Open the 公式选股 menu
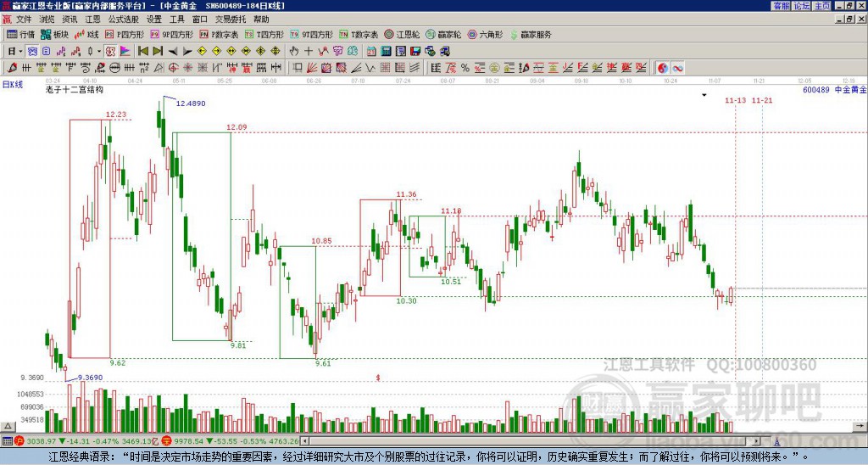 point(124,20)
